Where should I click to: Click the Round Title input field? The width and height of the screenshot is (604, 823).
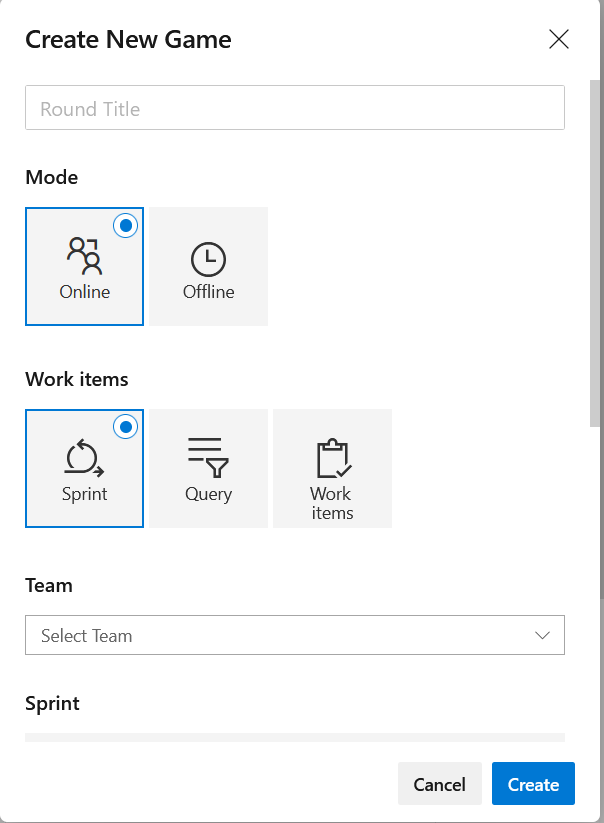295,107
